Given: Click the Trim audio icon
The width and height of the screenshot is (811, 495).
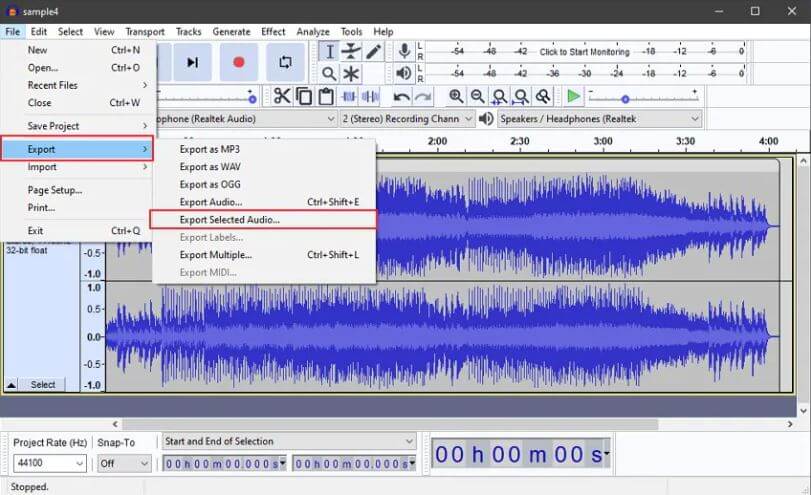Looking at the screenshot, I should pos(348,96).
